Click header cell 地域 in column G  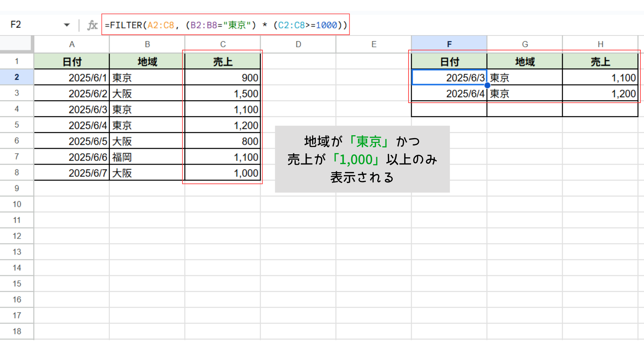coord(525,61)
